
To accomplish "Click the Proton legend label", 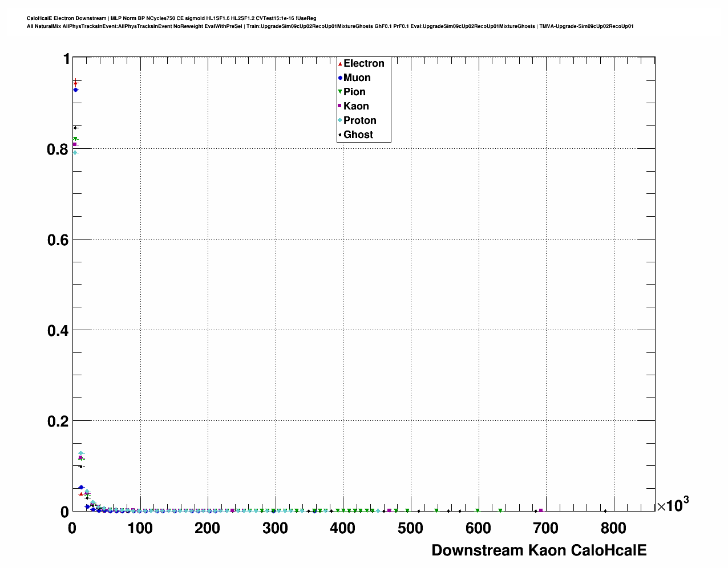I will point(359,120).
